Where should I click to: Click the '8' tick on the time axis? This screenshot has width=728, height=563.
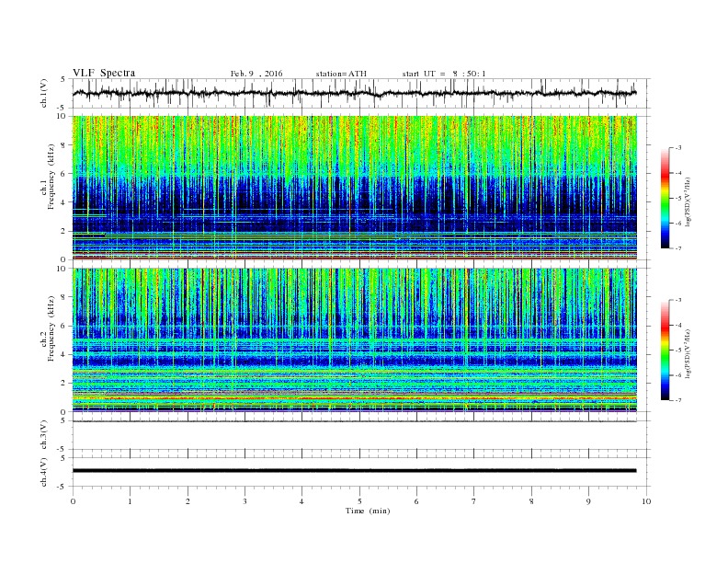[x=531, y=501]
